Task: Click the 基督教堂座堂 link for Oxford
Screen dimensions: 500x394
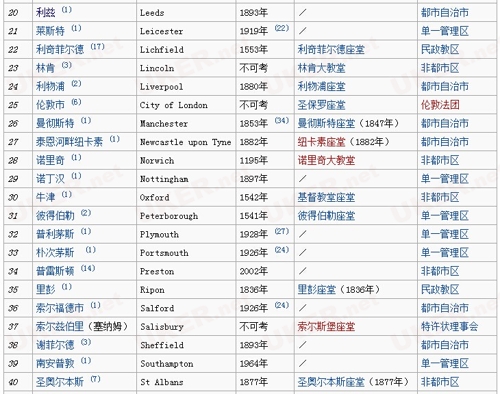Action: 326,197
